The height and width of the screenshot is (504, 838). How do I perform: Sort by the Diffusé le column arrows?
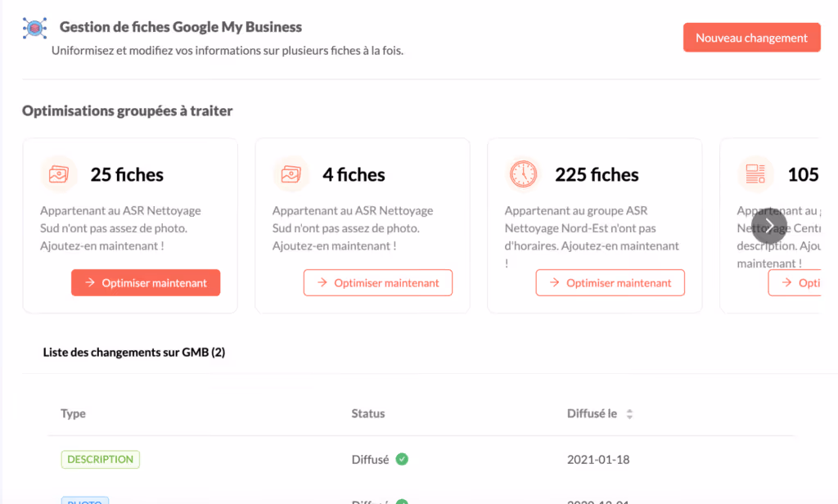tap(629, 414)
